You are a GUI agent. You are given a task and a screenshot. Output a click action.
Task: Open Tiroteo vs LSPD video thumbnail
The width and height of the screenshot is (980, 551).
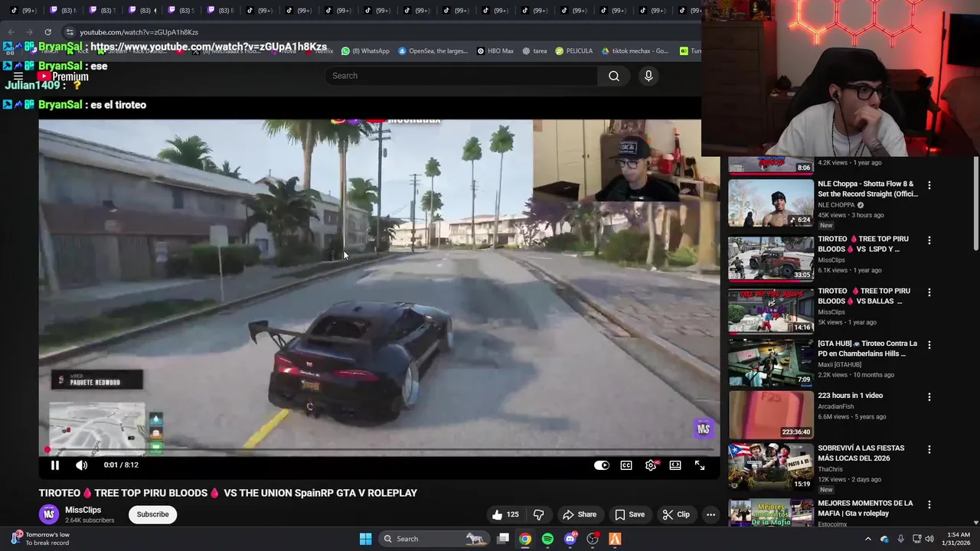[771, 259]
